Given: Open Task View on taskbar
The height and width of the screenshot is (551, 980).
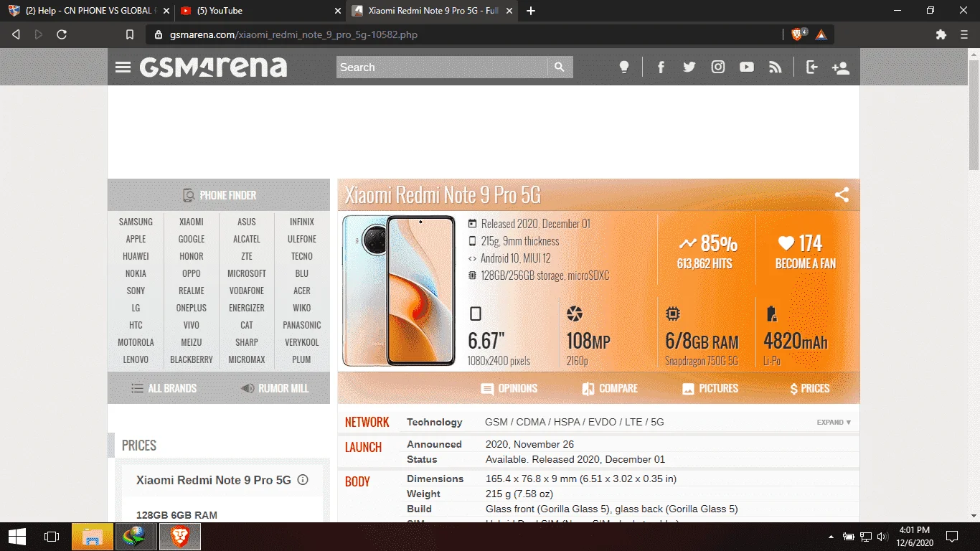Looking at the screenshot, I should point(52,537).
